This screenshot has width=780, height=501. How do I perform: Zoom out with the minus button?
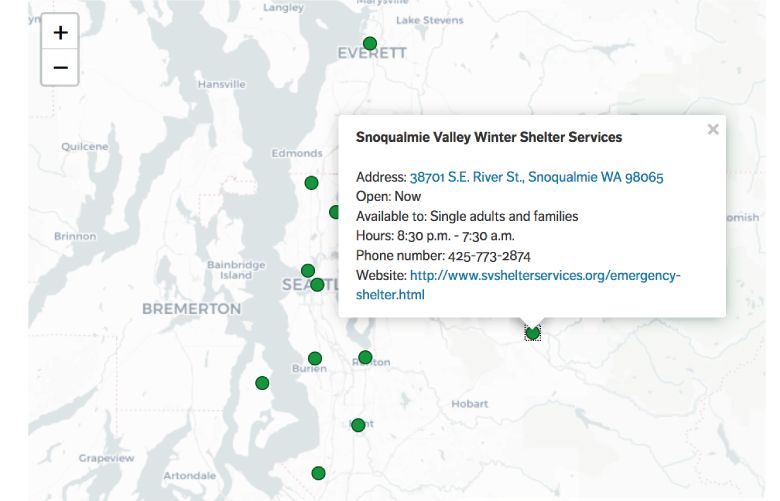click(x=60, y=67)
